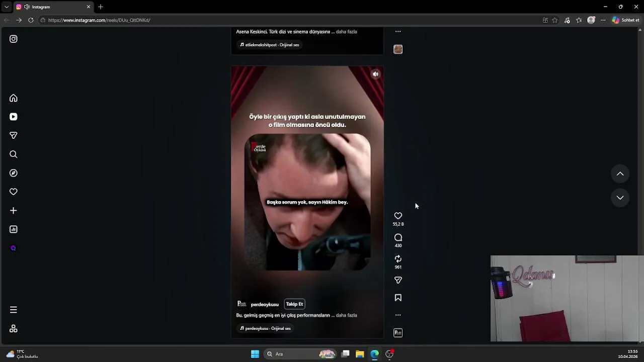
Task: Follow perdeoykusu with Takip Et button
Action: tap(294, 304)
